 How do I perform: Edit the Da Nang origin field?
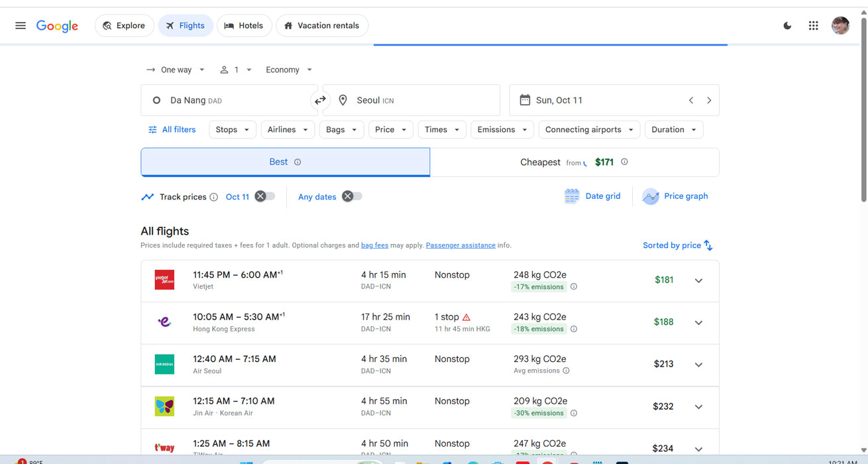click(229, 100)
